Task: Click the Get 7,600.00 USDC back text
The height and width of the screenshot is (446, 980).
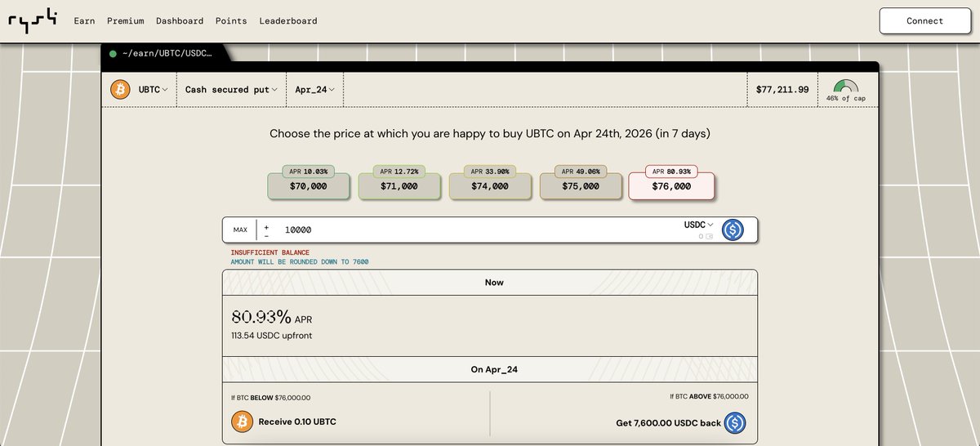Action: [667, 424]
